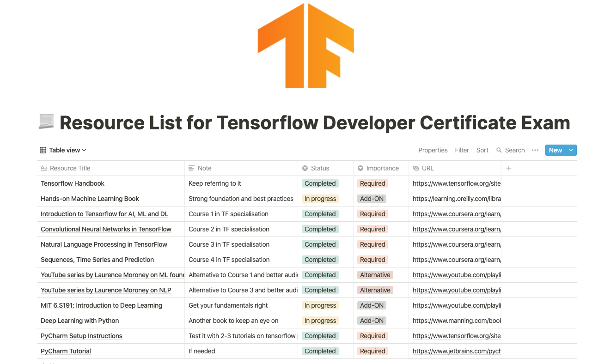Viewport: 592px width, 364px height.
Task: Open the three-dots more options menu
Action: tap(535, 150)
